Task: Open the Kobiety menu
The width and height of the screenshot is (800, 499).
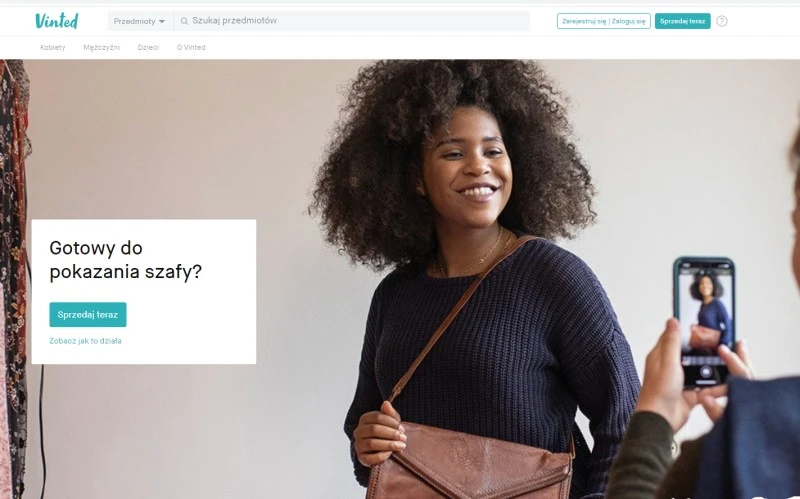Action: 53,47
